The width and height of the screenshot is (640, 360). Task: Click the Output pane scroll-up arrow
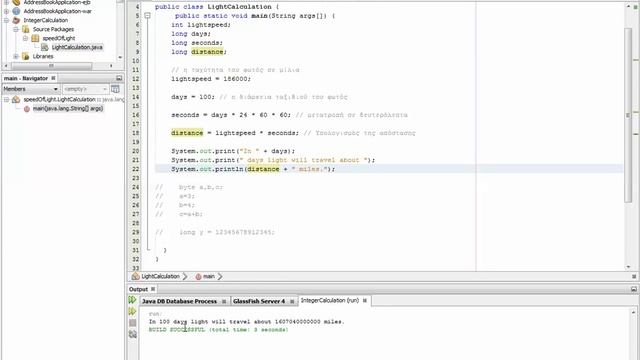(633, 312)
